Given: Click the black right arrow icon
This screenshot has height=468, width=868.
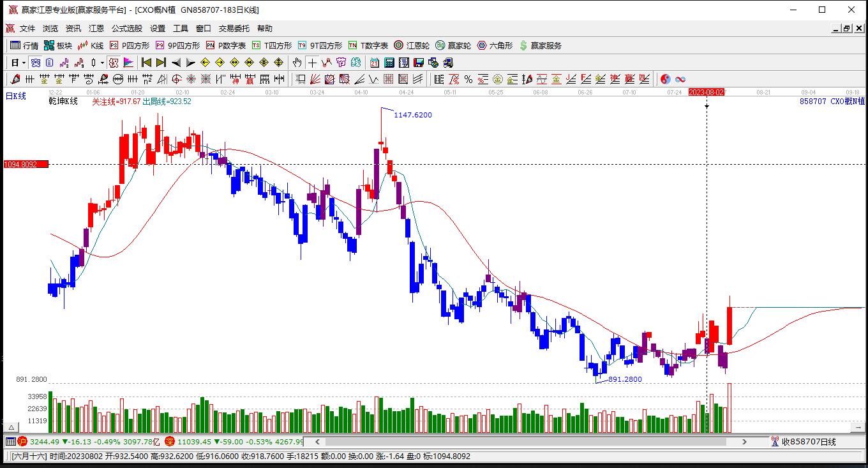Looking at the screenshot, I should (190, 63).
